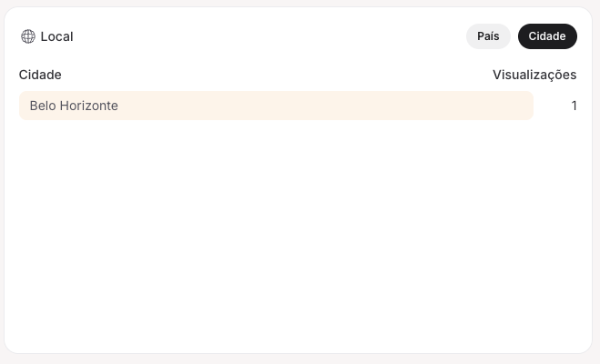This screenshot has width=600, height=364.
Task: Sort by the left Cidade heading
Action: click(x=40, y=75)
